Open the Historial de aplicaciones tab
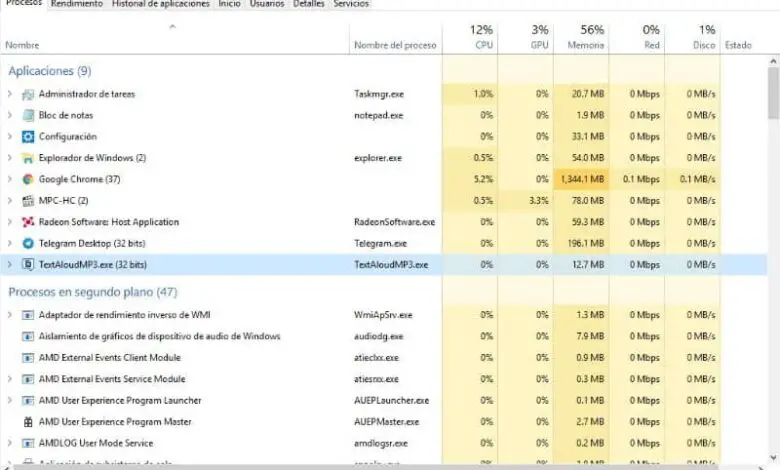 (161, 4)
